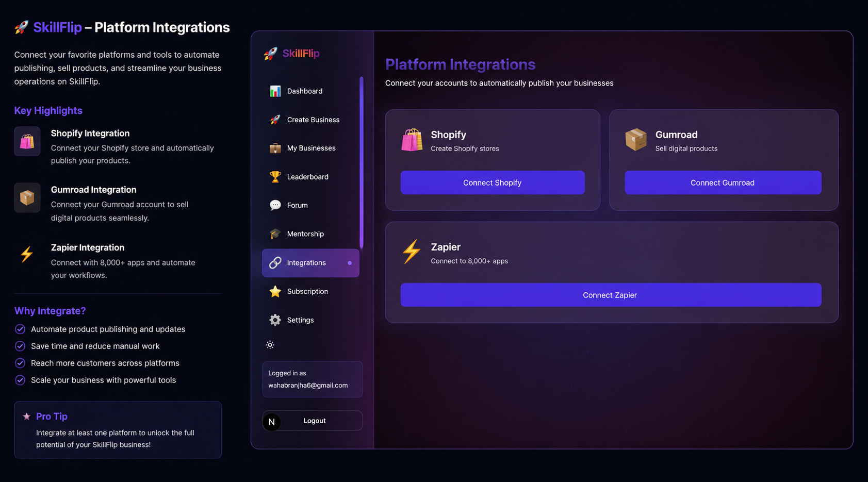Click the Forum speech bubble icon
The width and height of the screenshot is (868, 482).
click(275, 205)
